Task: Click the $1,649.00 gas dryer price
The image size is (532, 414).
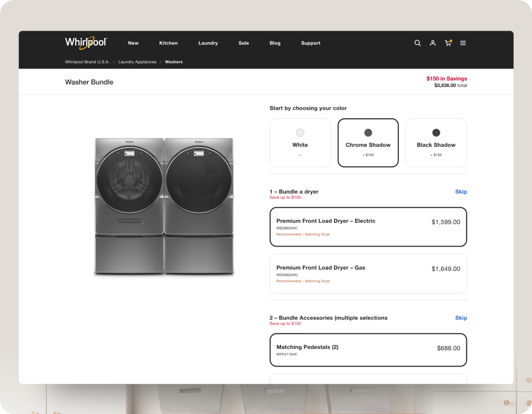Action: pyautogui.click(x=446, y=269)
